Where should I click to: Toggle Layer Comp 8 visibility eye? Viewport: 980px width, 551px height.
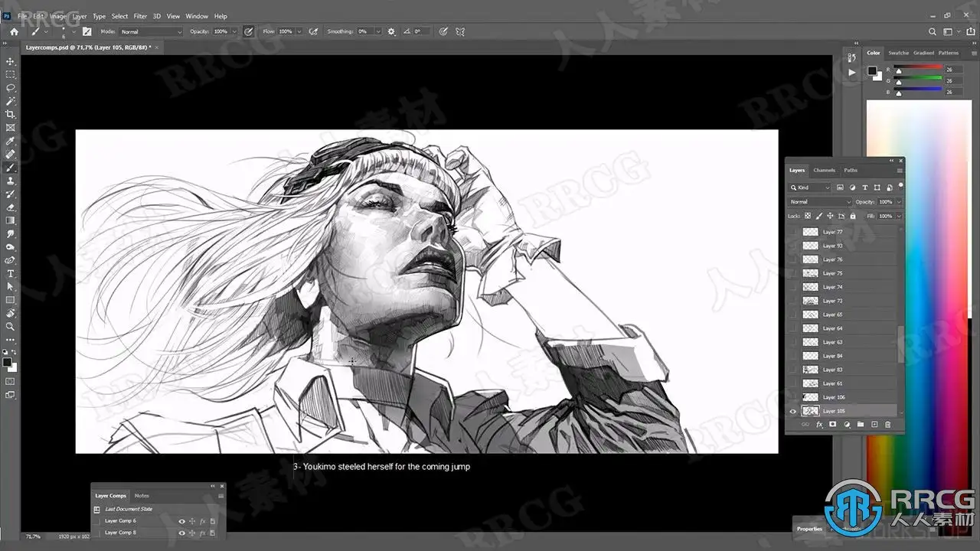[x=181, y=533]
